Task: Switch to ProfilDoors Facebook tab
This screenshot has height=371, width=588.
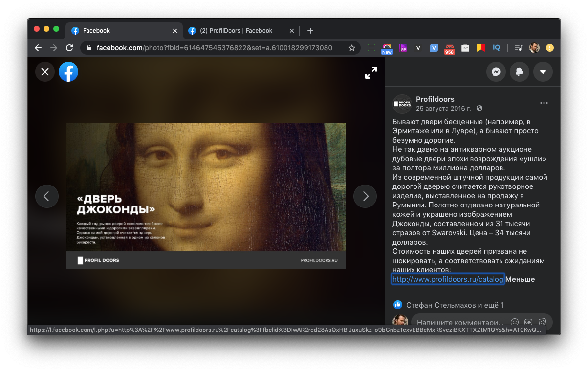Action: click(x=241, y=30)
